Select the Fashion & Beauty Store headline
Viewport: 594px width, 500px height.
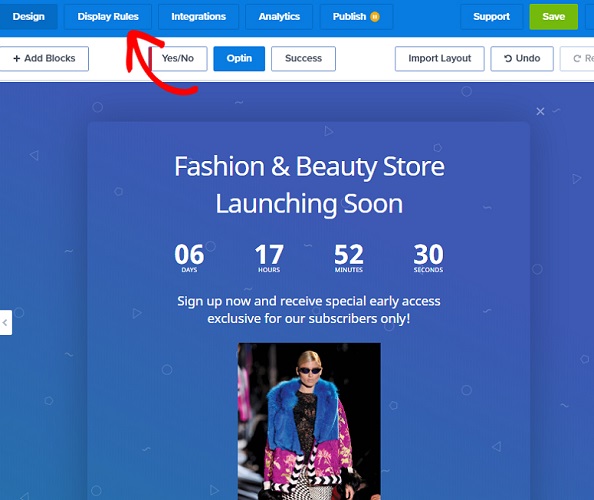tap(309, 185)
